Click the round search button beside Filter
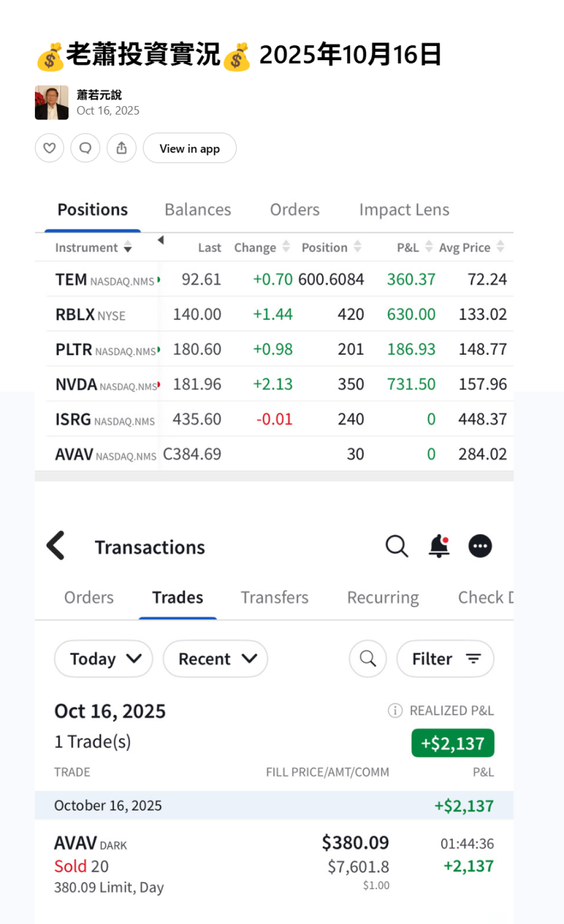The height and width of the screenshot is (924, 564). (x=368, y=659)
